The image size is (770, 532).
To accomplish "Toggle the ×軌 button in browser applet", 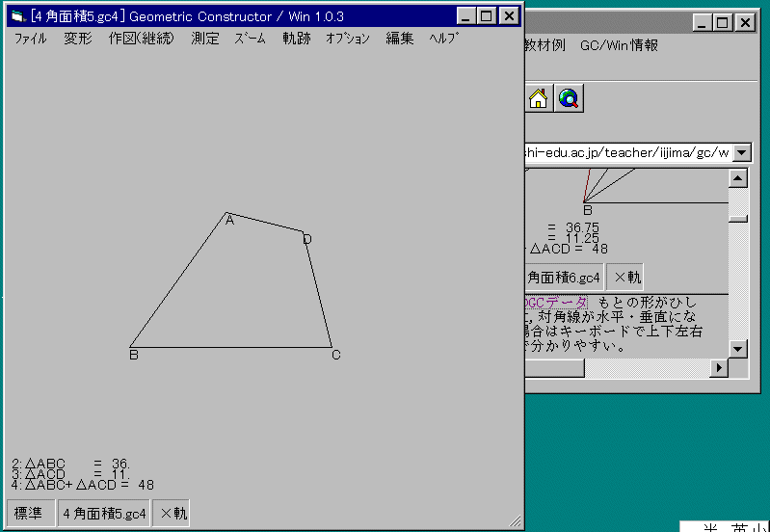I will tap(625, 278).
